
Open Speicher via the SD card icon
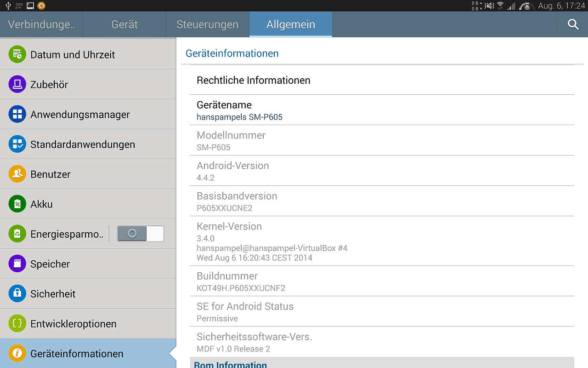[x=17, y=264]
